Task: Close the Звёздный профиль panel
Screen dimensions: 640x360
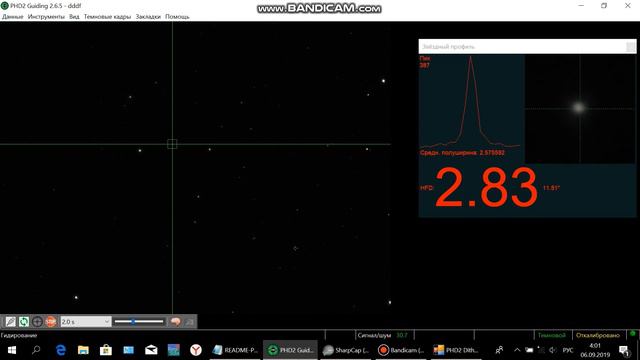Action: click(631, 47)
